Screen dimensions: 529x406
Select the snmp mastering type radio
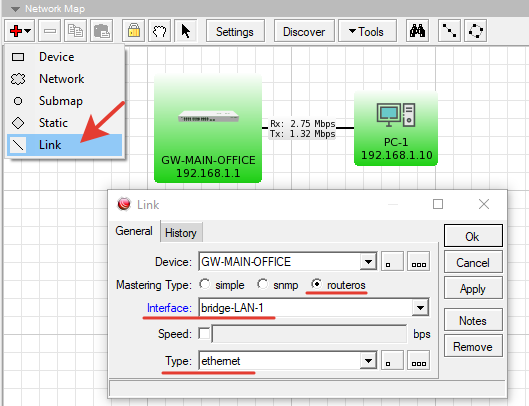pos(262,284)
